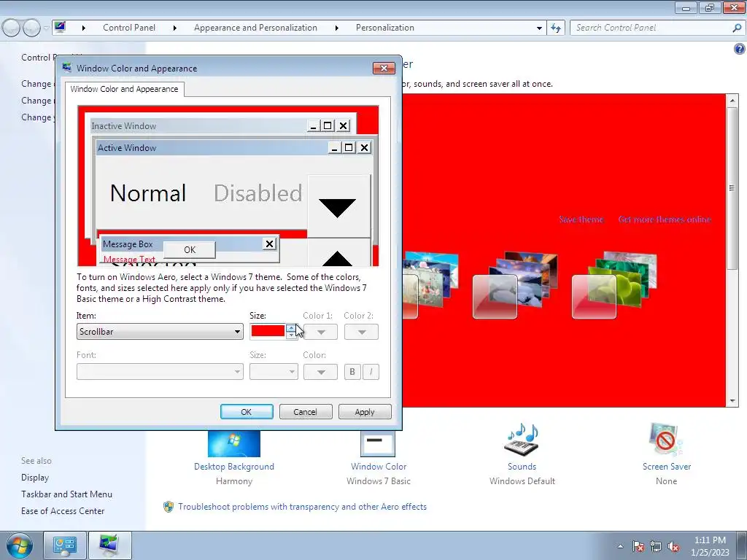Open the clock showing 1:11 PM
This screenshot has width=747, height=560.
(x=710, y=546)
